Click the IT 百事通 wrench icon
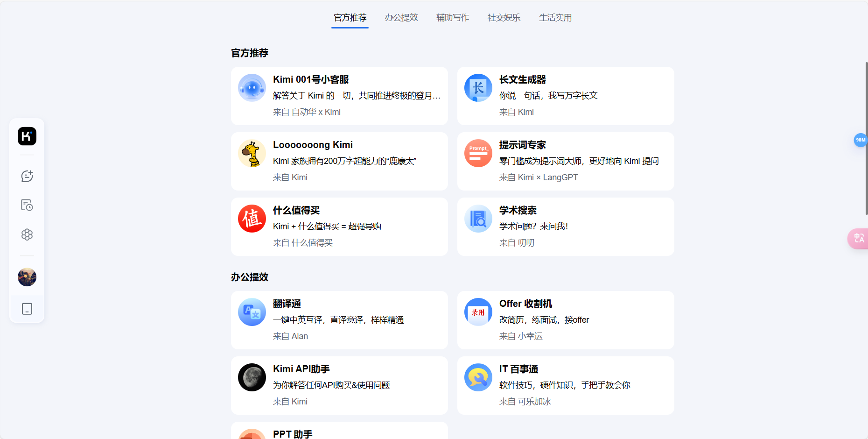Screen dimensions: 868x439 (x=478, y=377)
